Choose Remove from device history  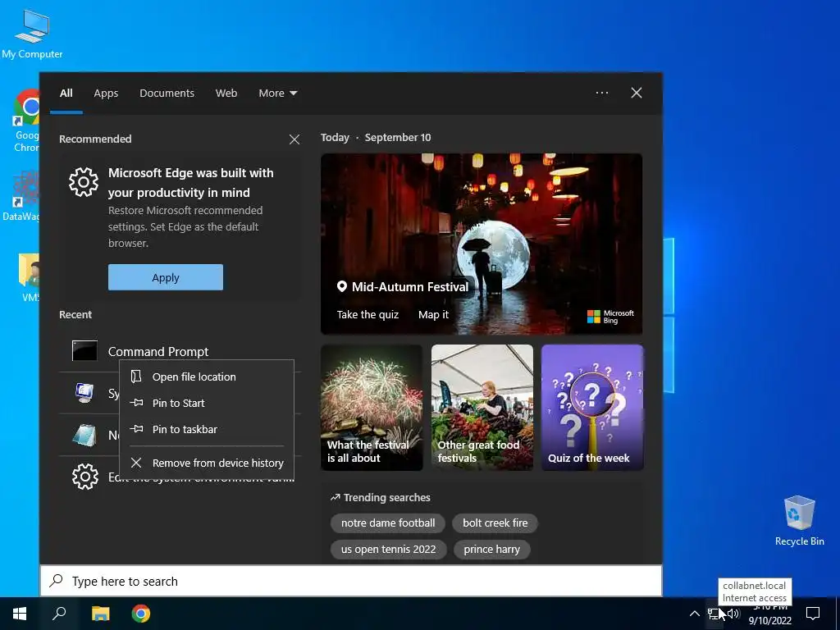click(x=207, y=463)
